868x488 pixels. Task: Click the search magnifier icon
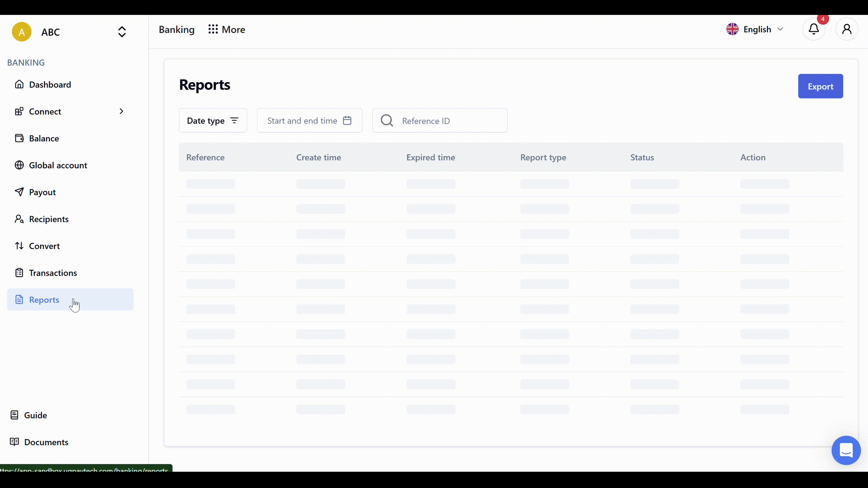[387, 120]
